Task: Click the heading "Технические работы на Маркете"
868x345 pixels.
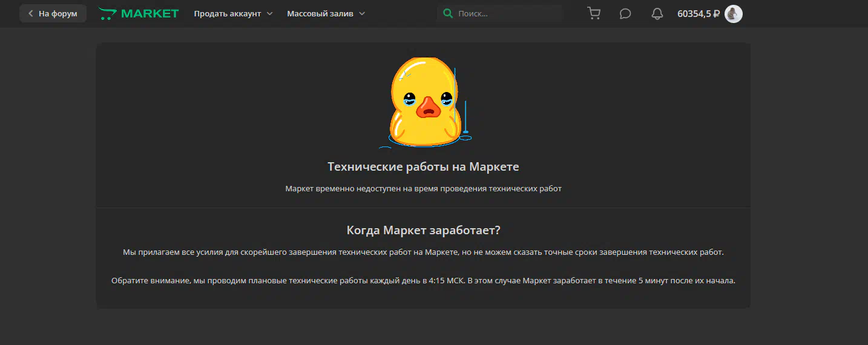Action: (x=423, y=166)
